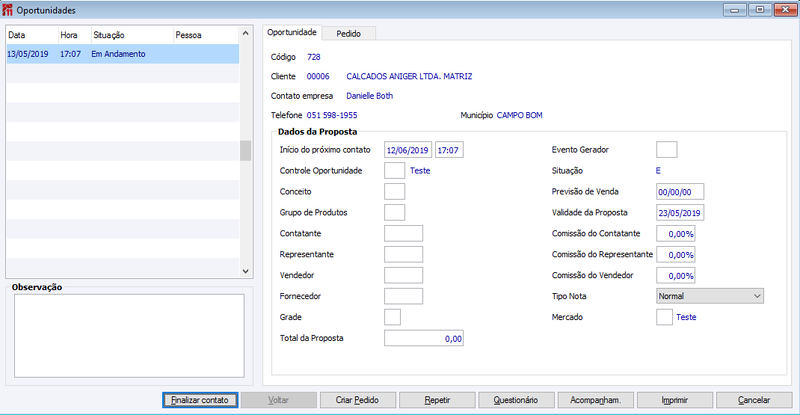Viewport: 800px width, 415px height.
Task: Click the Cancelar button
Action: (x=754, y=400)
